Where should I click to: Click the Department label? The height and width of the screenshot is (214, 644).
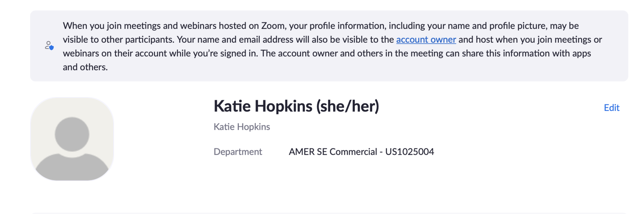click(238, 152)
